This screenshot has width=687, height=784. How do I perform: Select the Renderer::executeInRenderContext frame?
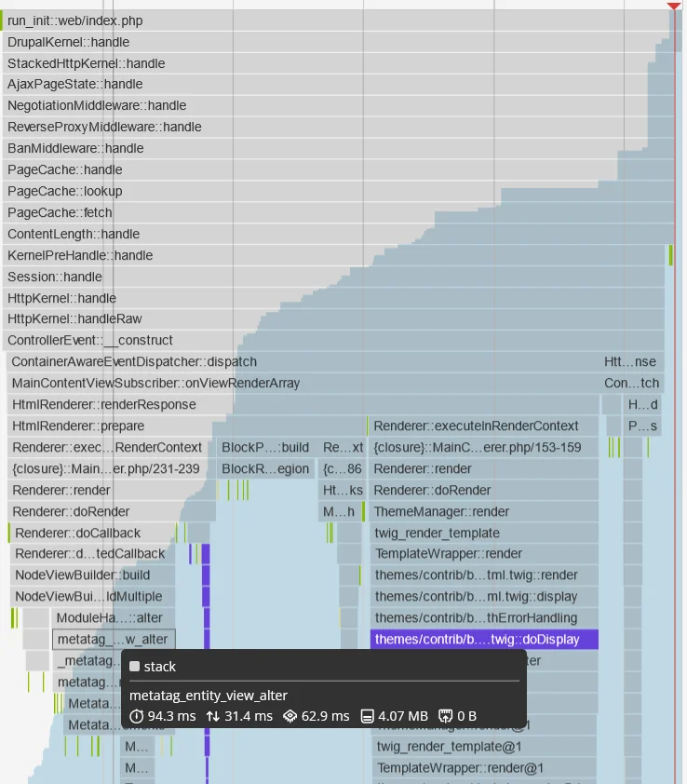[483, 426]
